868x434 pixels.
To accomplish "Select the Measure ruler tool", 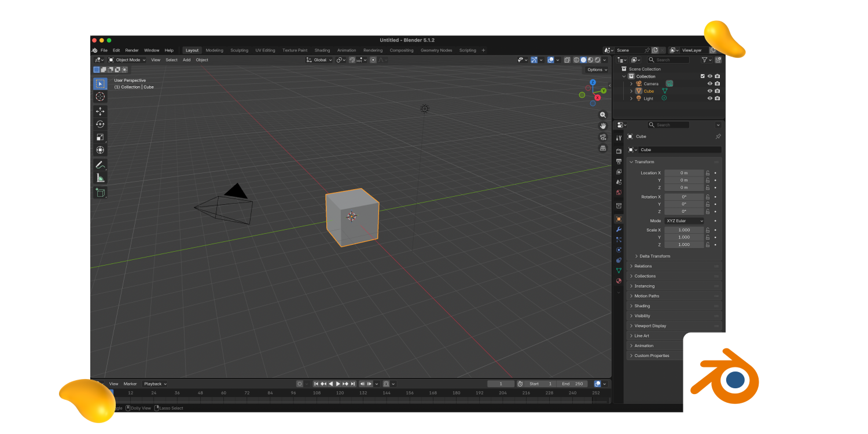I will click(100, 178).
